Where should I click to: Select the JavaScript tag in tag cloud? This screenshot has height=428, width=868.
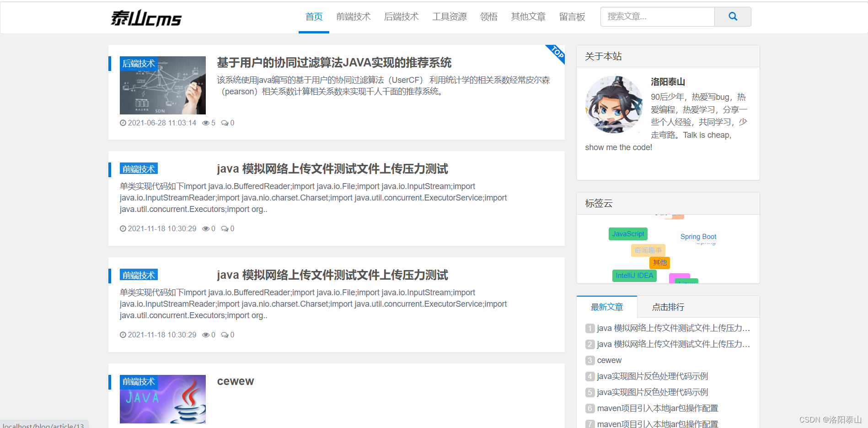pos(627,233)
